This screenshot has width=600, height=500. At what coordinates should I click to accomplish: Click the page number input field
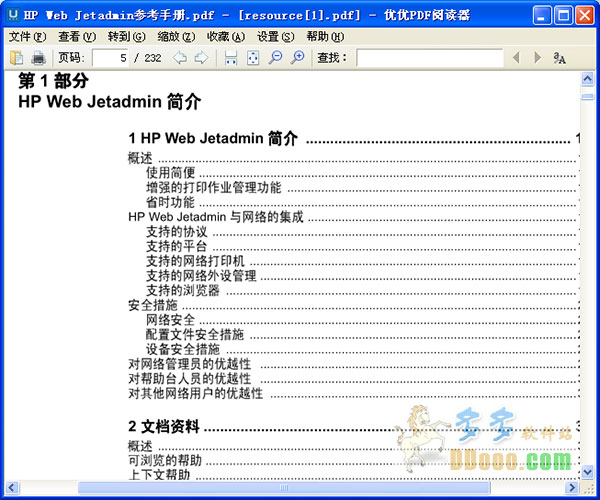coord(110,58)
